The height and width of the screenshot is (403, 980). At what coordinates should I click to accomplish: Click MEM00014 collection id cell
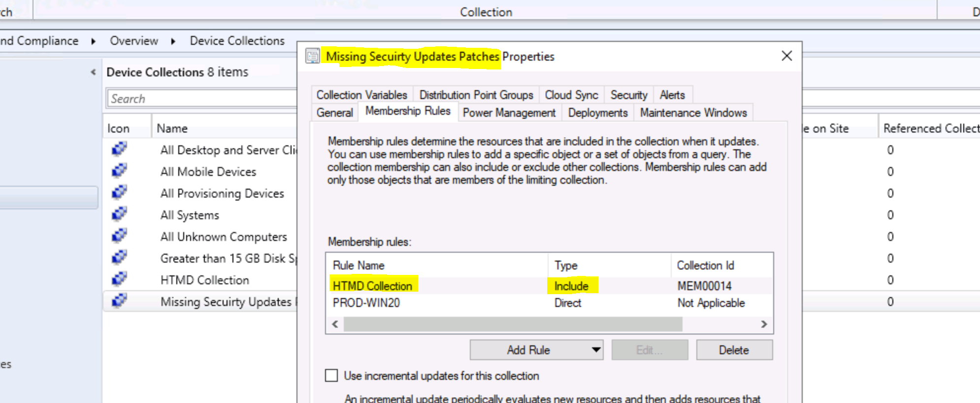[704, 286]
